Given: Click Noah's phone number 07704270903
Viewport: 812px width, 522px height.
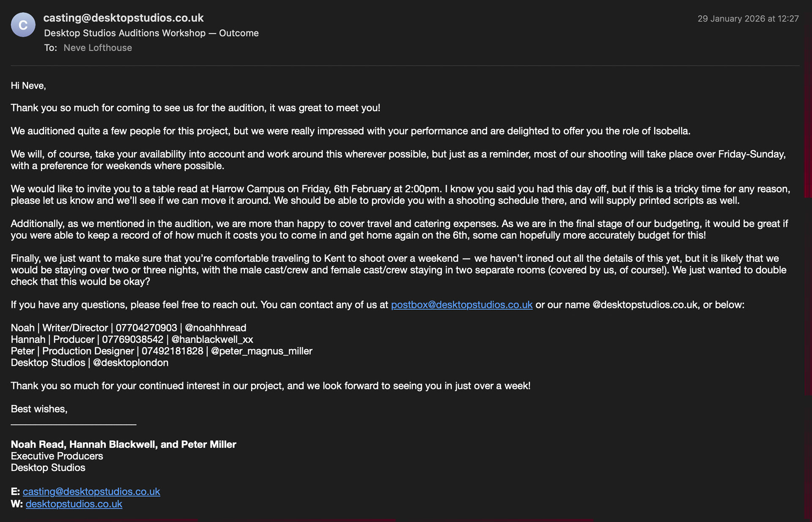Looking at the screenshot, I should tap(146, 328).
